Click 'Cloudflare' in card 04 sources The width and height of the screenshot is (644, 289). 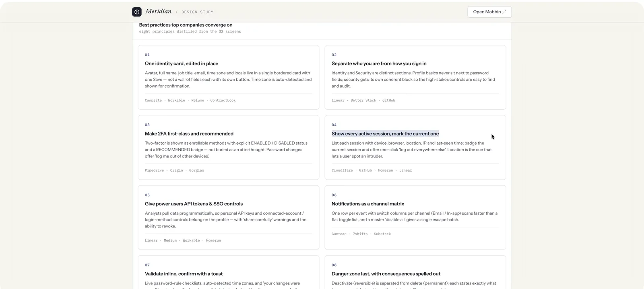(x=342, y=170)
